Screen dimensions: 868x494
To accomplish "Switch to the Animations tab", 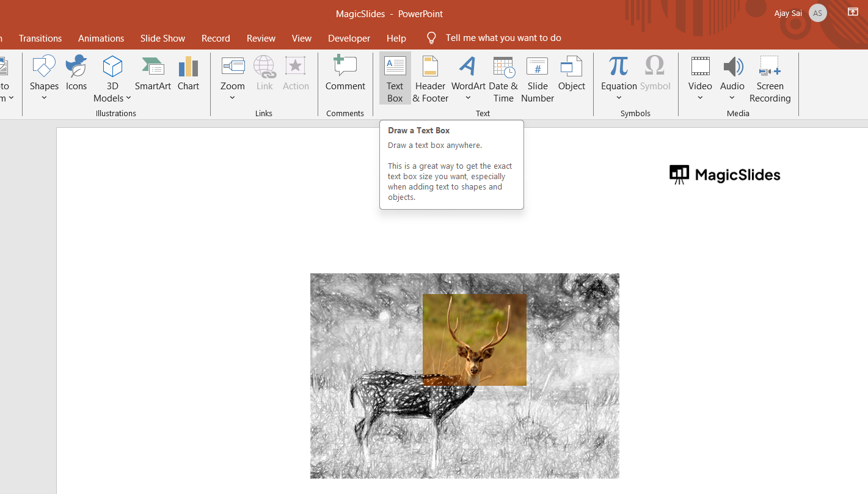I will point(101,38).
